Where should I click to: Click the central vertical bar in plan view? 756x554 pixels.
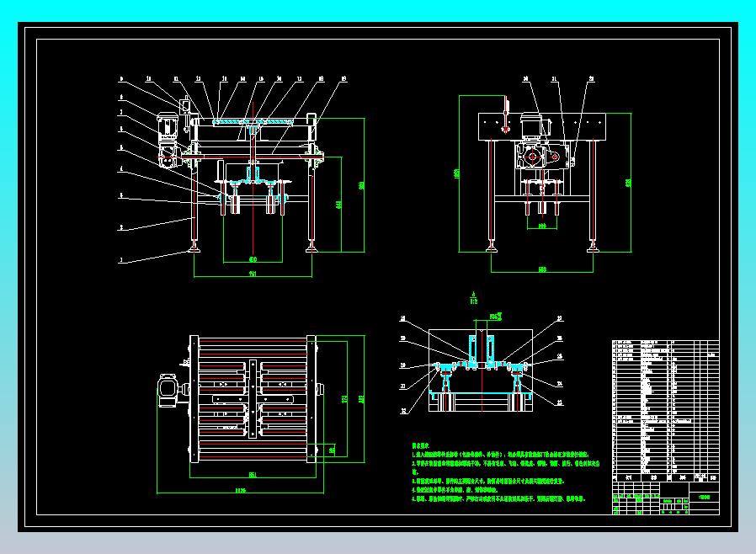[253, 399]
